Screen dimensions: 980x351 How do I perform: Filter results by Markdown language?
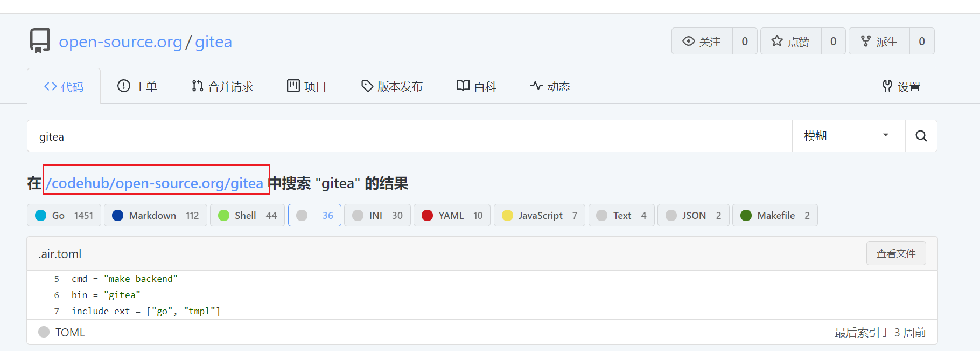156,215
